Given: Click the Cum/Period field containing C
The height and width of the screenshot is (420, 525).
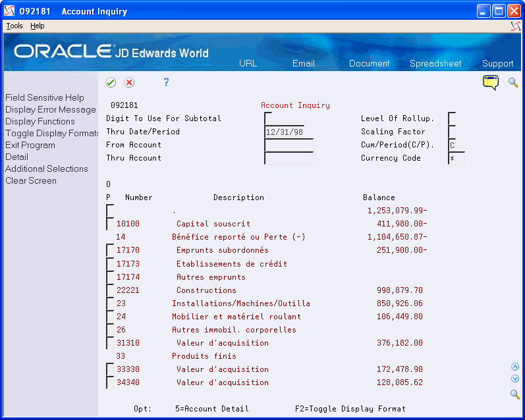Looking at the screenshot, I should click(x=452, y=145).
